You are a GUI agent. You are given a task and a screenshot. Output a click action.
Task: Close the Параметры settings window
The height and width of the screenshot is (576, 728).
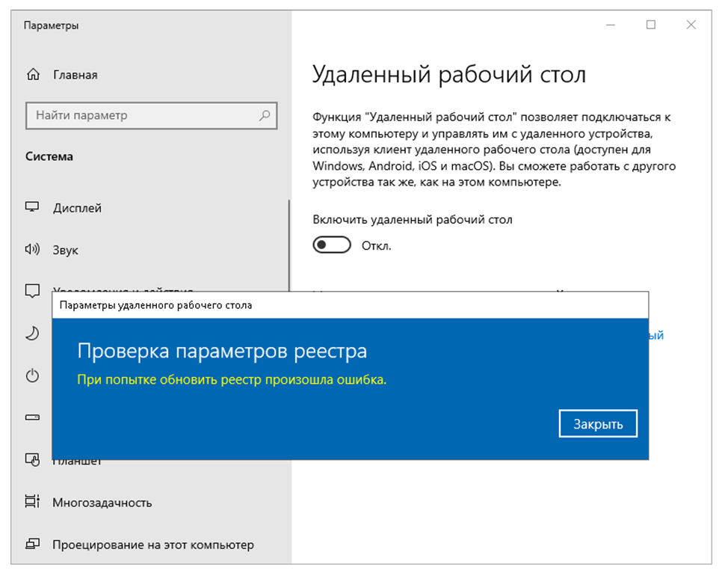691,25
